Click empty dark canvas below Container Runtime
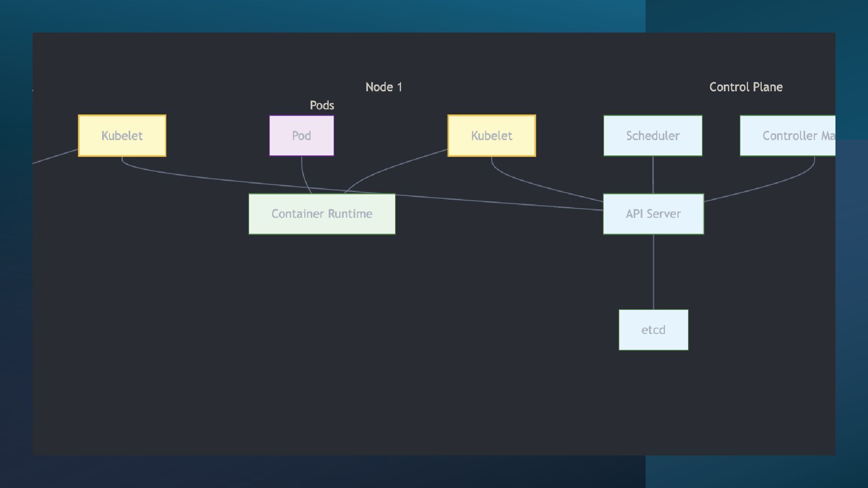 (322, 339)
